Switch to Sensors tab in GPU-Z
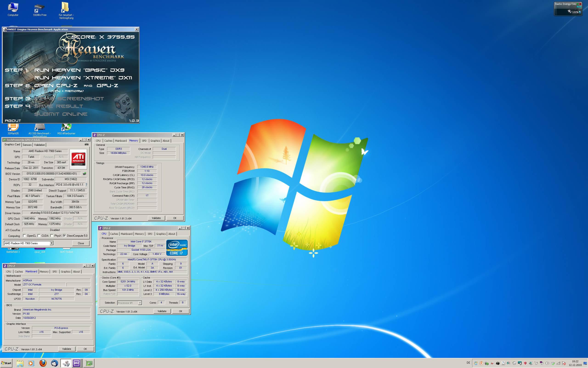The height and width of the screenshot is (368, 588). coord(27,145)
